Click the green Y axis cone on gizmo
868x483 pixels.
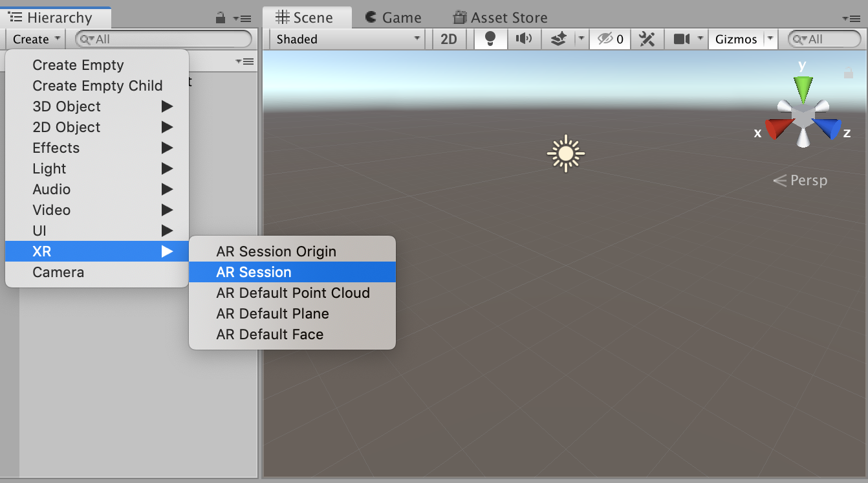click(x=803, y=88)
